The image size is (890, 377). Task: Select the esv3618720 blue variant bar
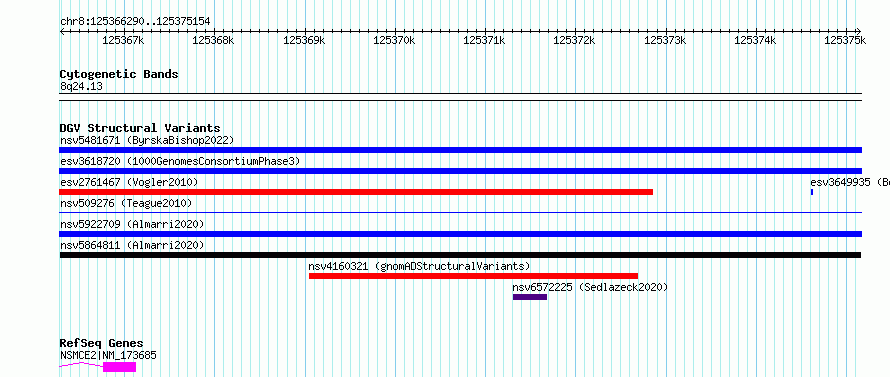(460, 171)
